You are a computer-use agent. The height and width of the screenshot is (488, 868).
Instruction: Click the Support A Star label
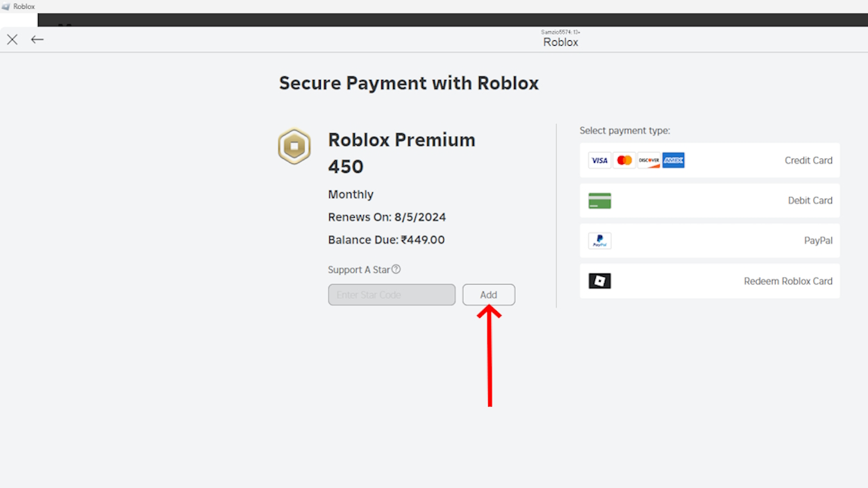(359, 269)
